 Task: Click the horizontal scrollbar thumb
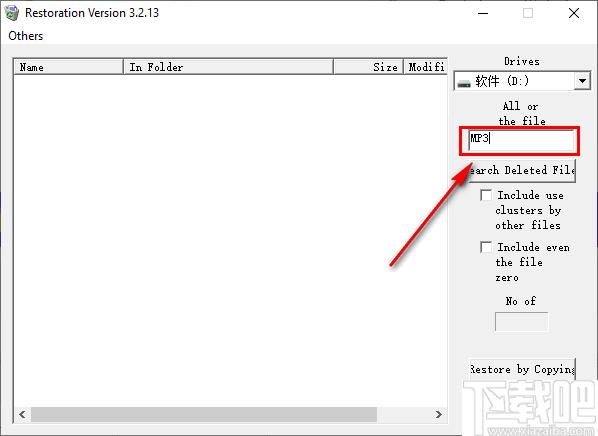point(204,414)
